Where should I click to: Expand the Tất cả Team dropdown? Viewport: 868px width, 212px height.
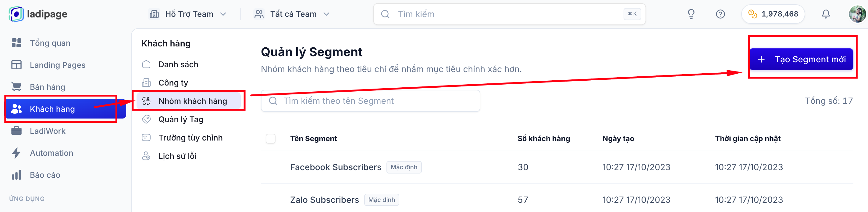tap(291, 14)
